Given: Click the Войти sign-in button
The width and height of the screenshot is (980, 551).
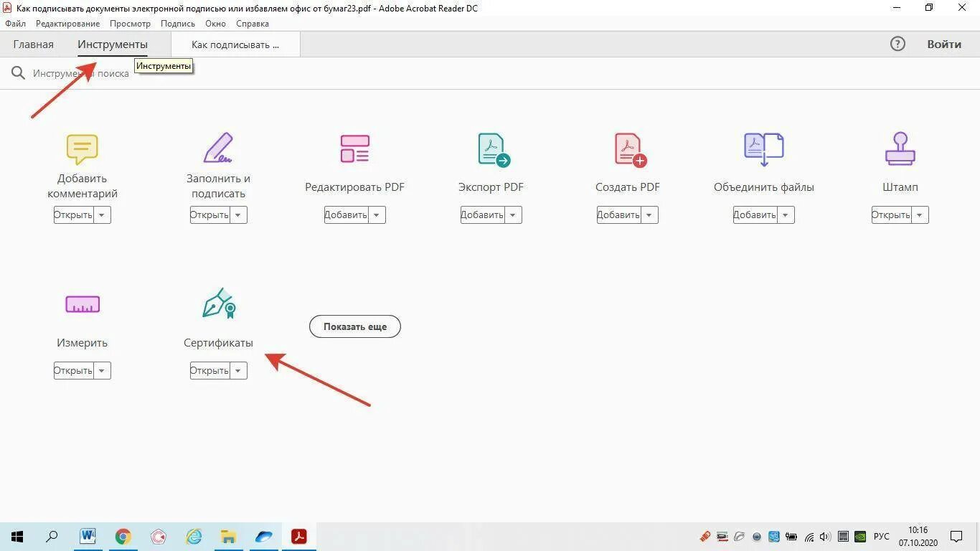Looking at the screenshot, I should click(x=944, y=44).
